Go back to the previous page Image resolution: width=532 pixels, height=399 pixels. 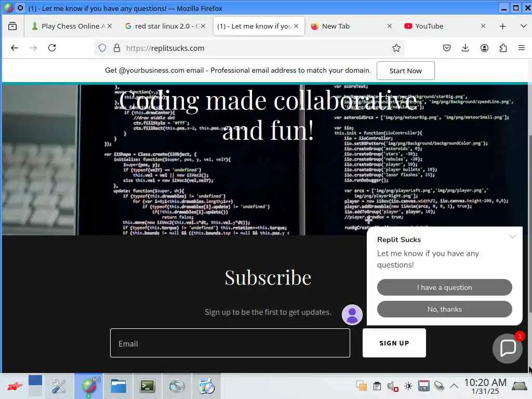(x=14, y=48)
